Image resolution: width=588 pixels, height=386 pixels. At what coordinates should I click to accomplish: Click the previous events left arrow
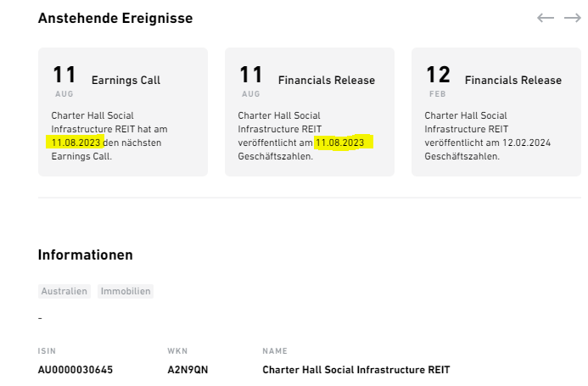tap(546, 18)
